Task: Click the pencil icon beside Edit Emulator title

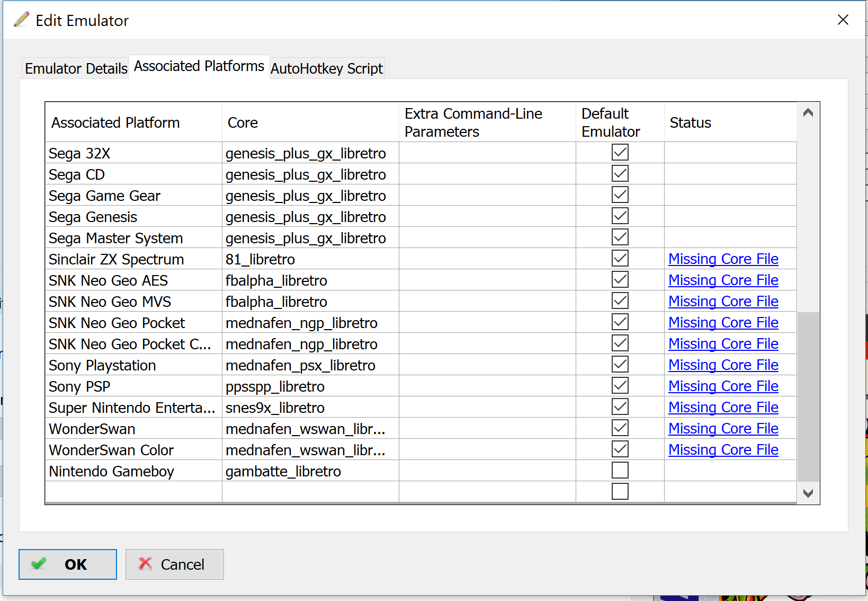Action: pos(22,20)
